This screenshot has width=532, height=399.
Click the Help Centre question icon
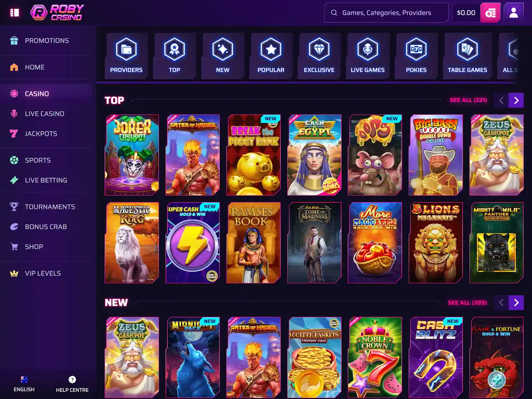[72, 379]
